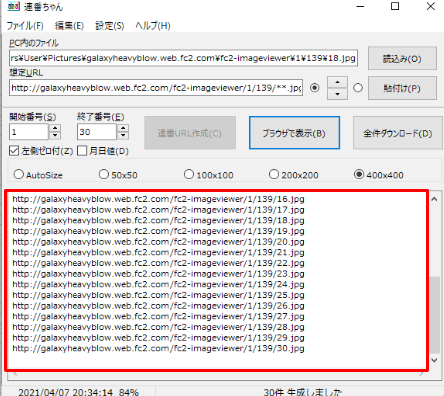Image resolution: width=444 pixels, height=396 pixels.
Task: Click the 読込み(O) button
Action: click(402, 59)
